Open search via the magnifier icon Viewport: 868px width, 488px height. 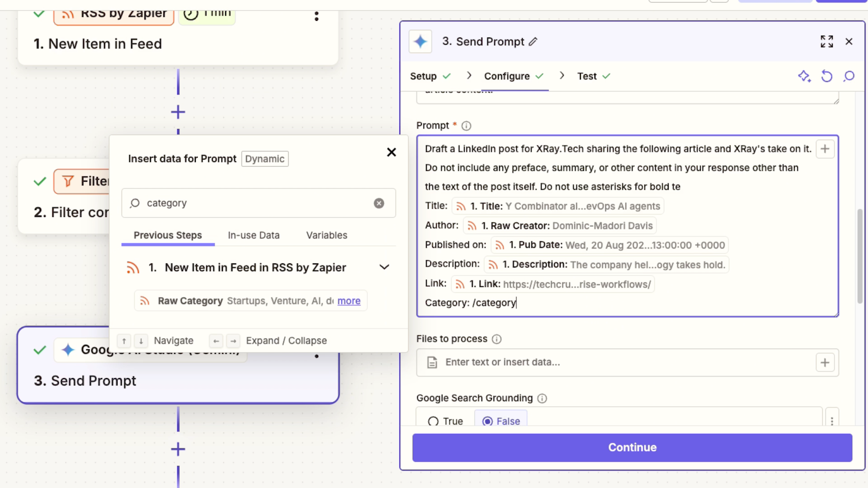849,76
